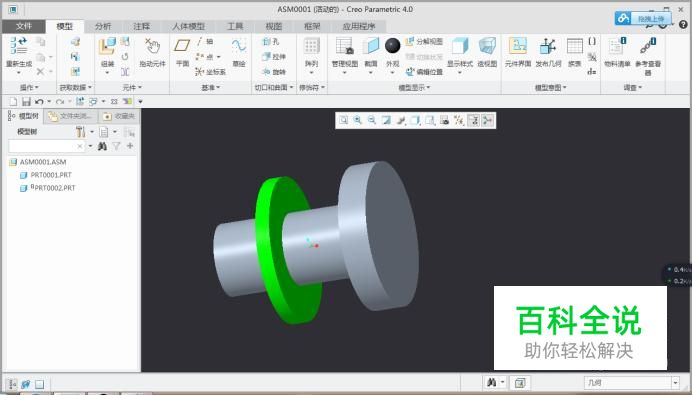This screenshot has width=692, height=395.
Task: Open the File (文件) menu
Action: point(23,26)
